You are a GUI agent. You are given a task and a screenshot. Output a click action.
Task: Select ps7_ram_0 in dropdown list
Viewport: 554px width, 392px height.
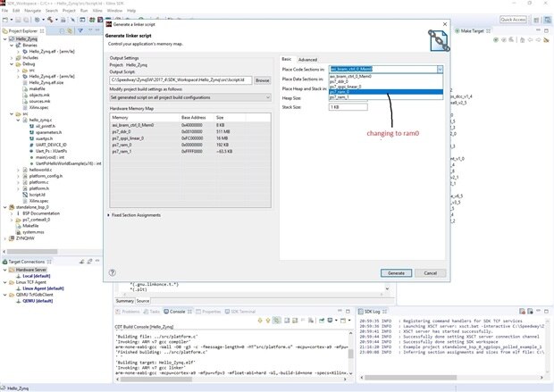pyautogui.click(x=341, y=91)
